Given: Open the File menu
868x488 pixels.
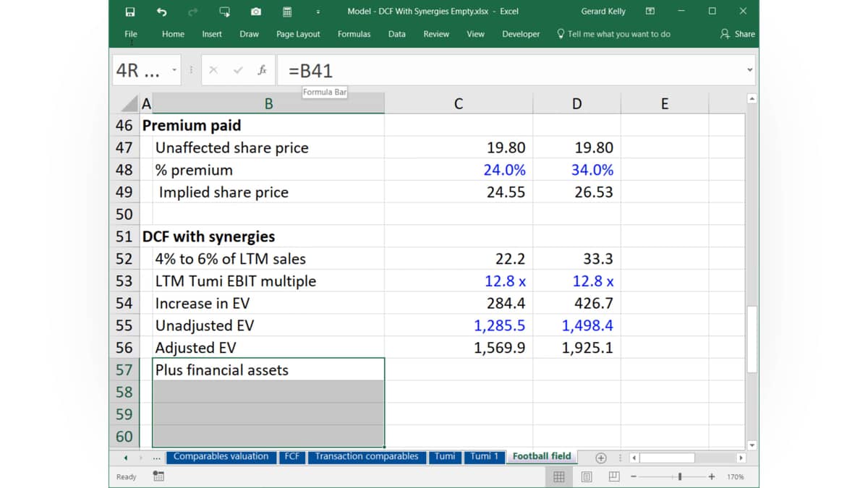Looking at the screenshot, I should coord(131,34).
